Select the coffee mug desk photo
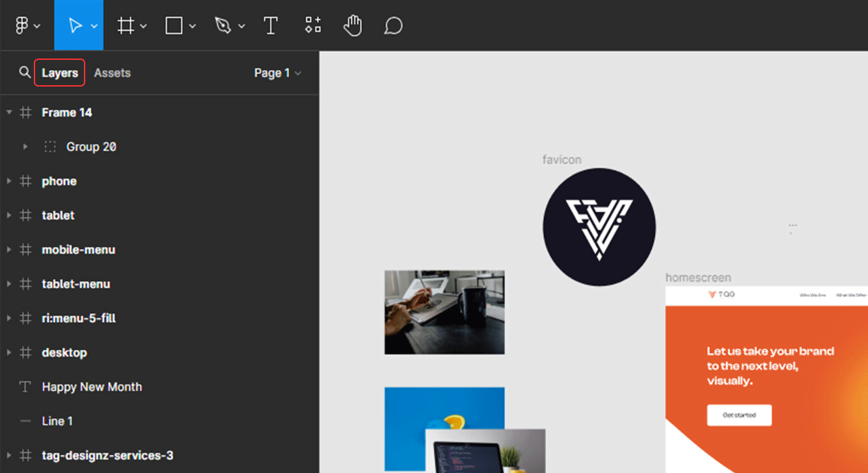 pyautogui.click(x=444, y=312)
